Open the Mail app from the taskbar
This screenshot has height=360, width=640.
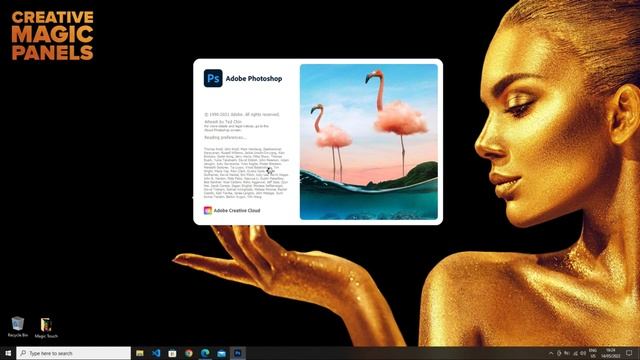click(x=221, y=353)
